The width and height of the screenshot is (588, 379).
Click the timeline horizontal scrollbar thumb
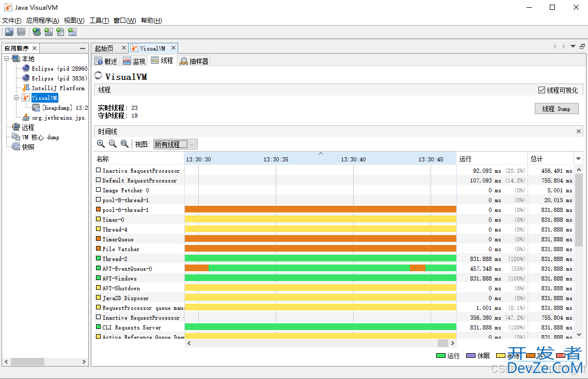[443, 343]
